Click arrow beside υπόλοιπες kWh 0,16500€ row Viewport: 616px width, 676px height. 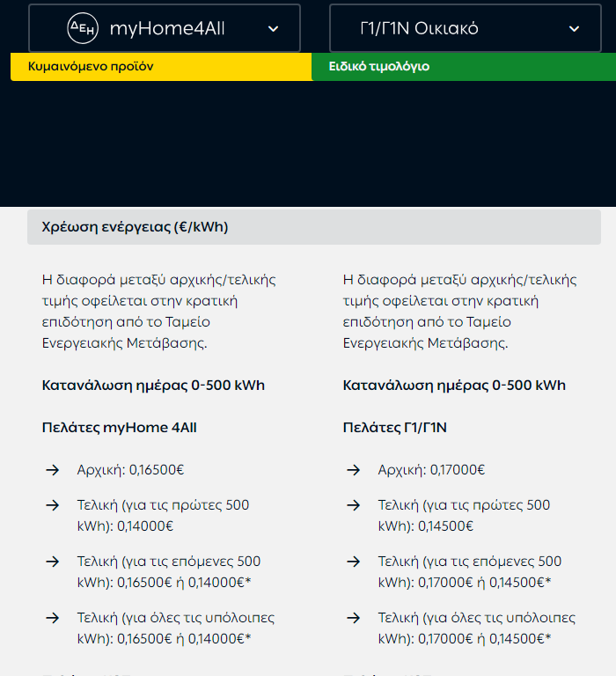pyautogui.click(x=53, y=618)
